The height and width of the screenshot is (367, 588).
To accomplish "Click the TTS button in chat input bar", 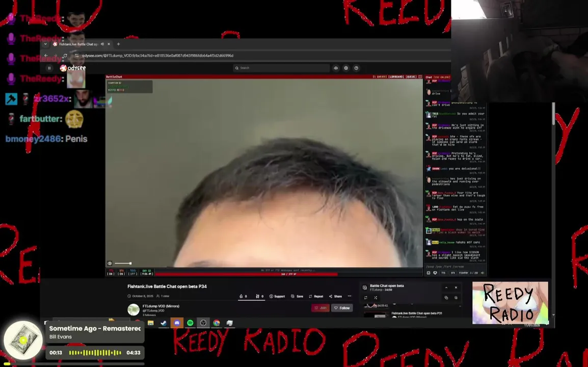I will coord(443,273).
